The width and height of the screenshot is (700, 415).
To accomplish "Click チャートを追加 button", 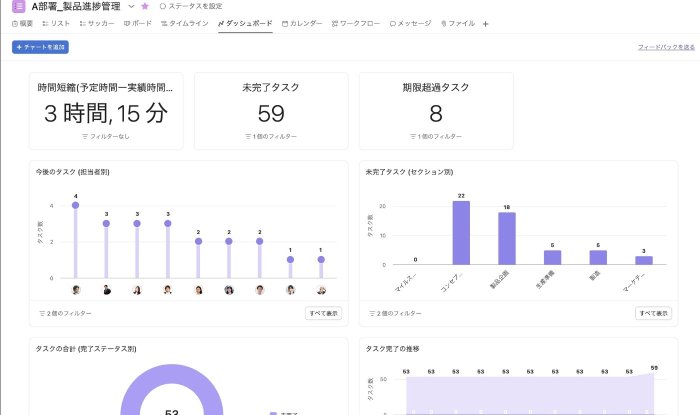I will point(38,47).
